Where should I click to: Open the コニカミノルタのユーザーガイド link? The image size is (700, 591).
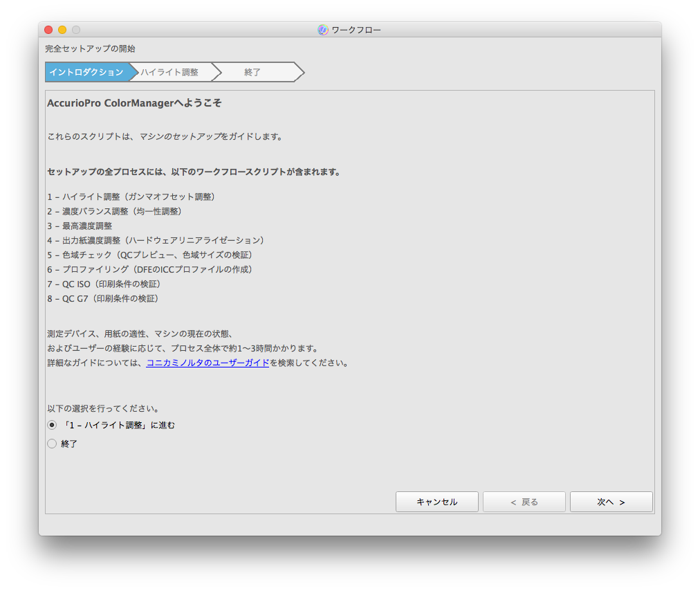point(208,363)
